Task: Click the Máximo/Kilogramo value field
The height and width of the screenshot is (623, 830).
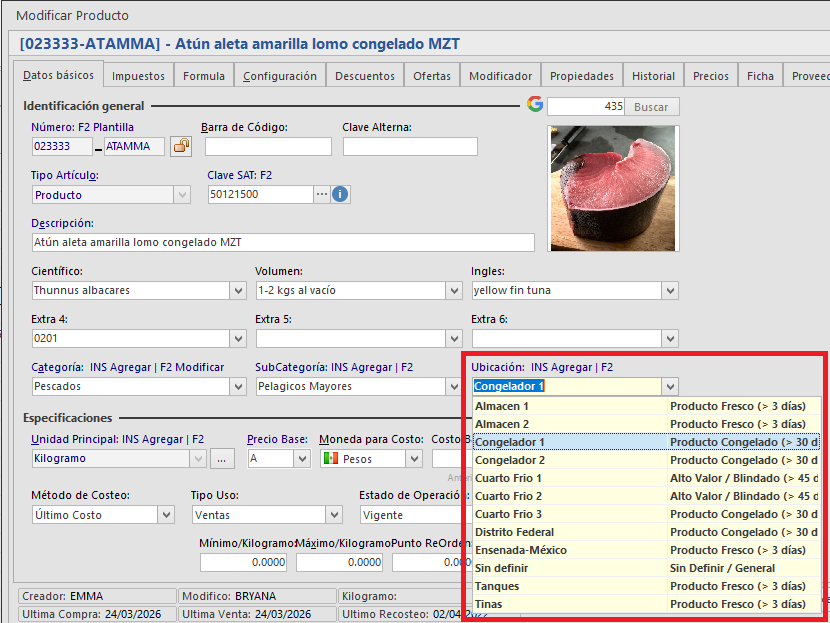Action: point(339,563)
